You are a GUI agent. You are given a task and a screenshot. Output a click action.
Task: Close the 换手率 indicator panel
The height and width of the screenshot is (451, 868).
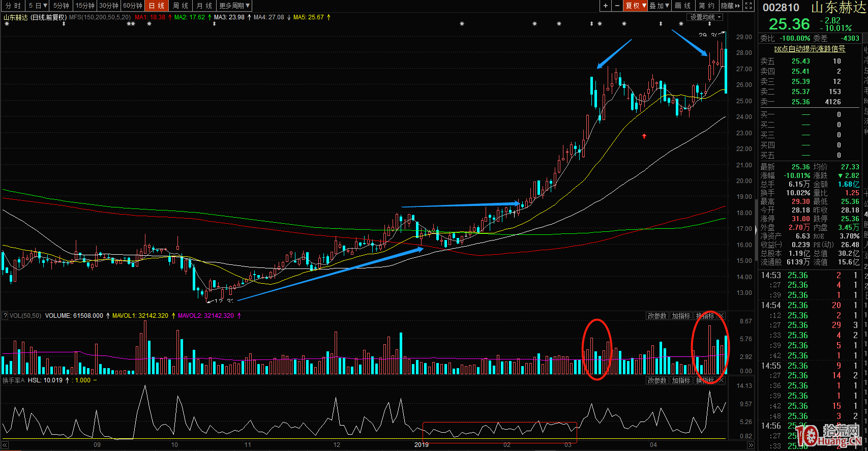[721, 380]
